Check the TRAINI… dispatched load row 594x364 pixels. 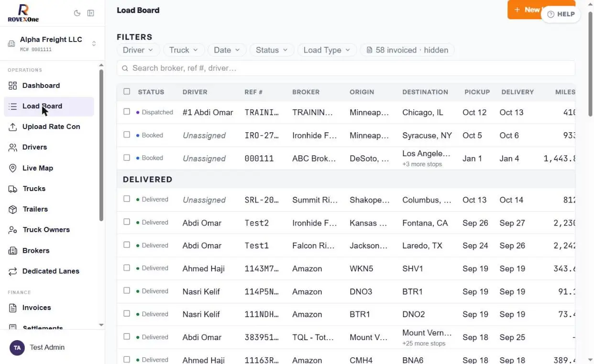click(127, 112)
